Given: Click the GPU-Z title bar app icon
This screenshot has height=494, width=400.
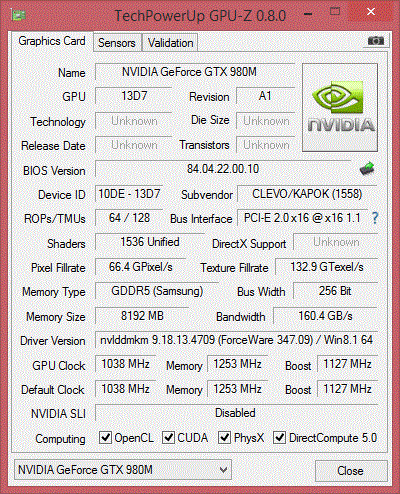Looking at the screenshot, I should point(18,15).
